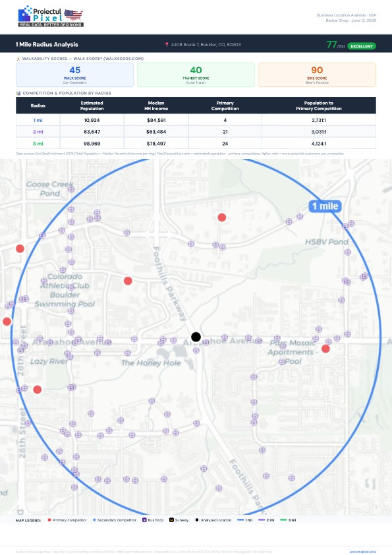Select the red marker near Lazy River
392x555 pixels.
point(37,390)
